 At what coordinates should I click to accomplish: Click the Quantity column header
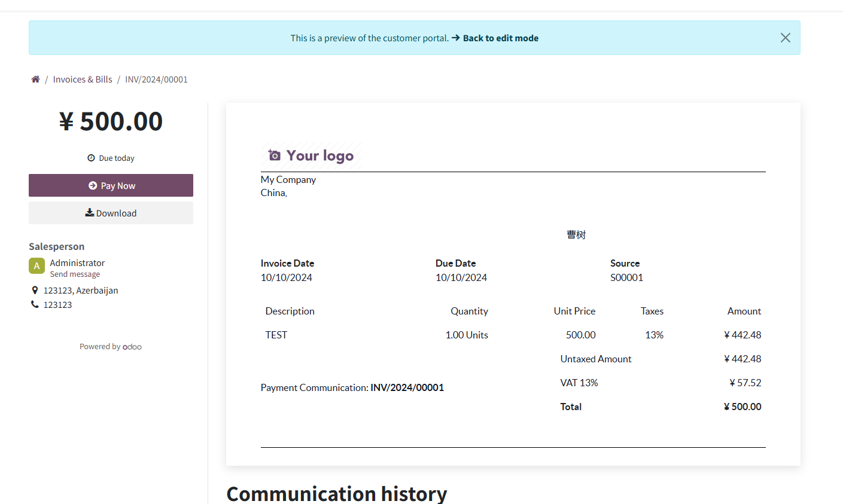(x=470, y=311)
